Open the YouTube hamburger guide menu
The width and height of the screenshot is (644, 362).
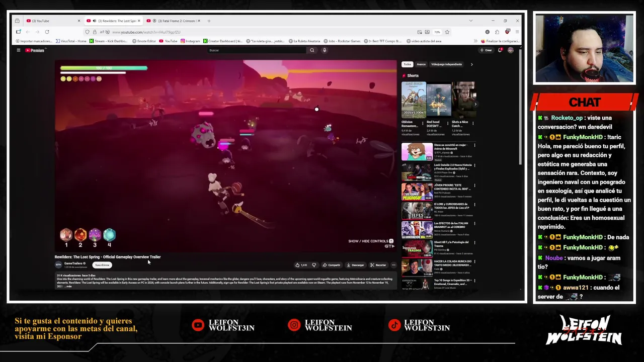[x=18, y=50]
